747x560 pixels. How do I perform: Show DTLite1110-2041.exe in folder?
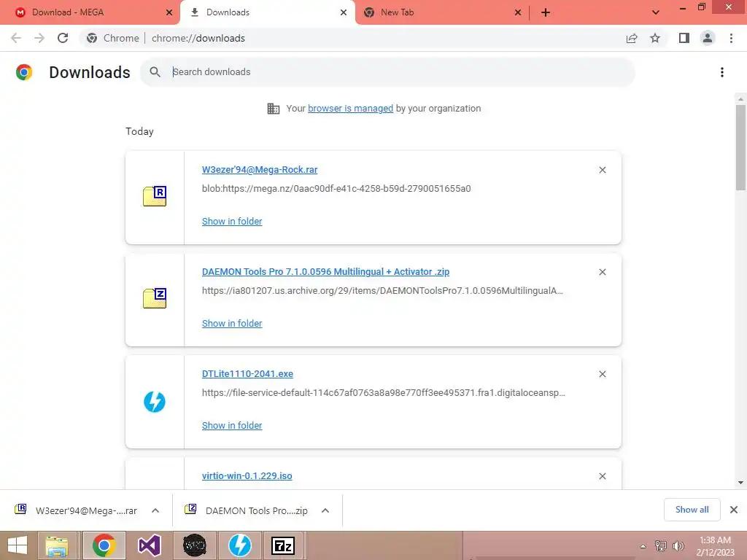pos(232,426)
